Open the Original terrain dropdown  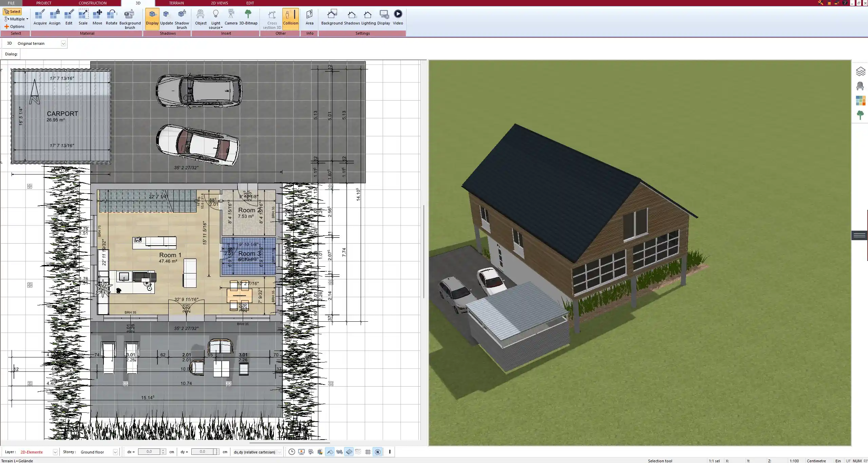63,43
